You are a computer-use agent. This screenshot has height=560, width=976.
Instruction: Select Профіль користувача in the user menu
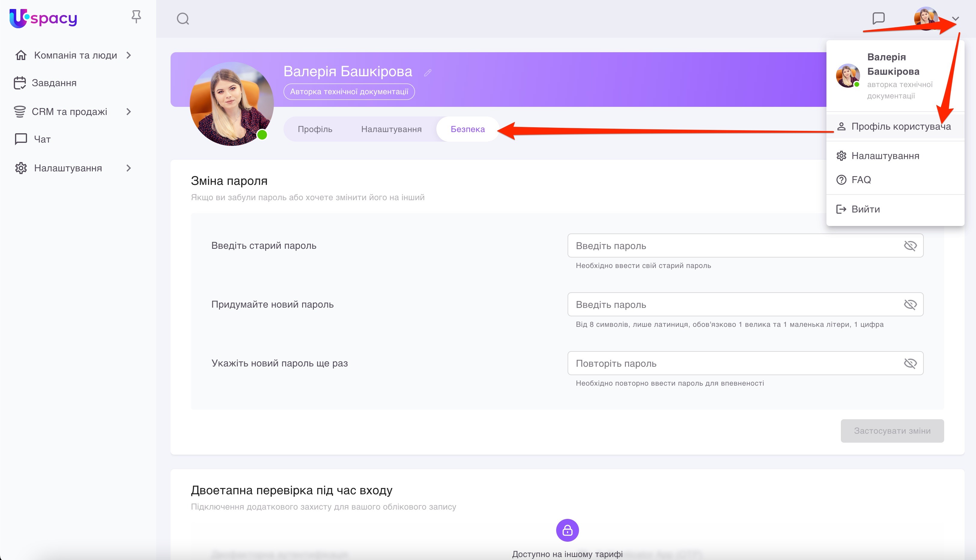point(901,127)
